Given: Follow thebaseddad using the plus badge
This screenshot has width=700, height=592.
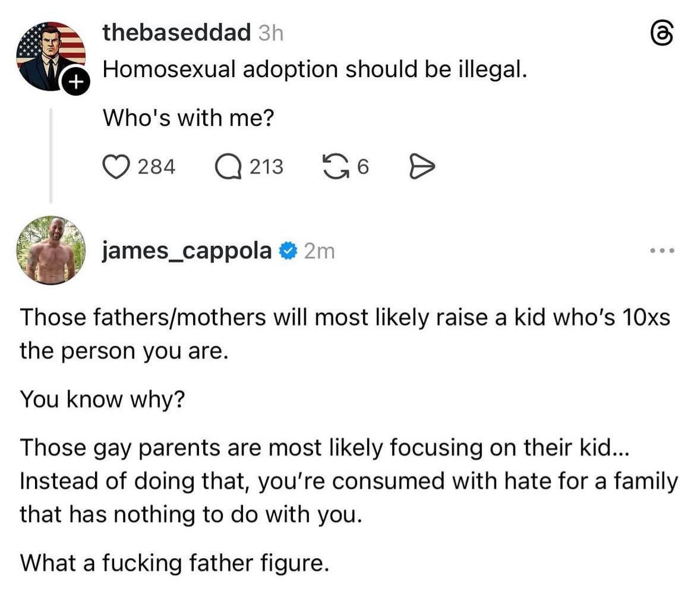Looking at the screenshot, I should pos(75,82).
